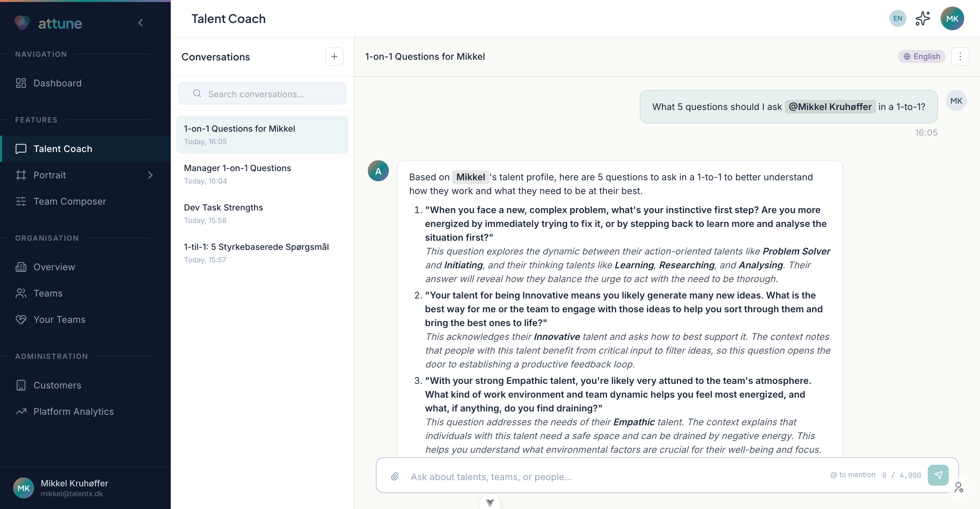The image size is (980, 509).
Task: Attach a file using the paperclip icon
Action: tap(395, 476)
